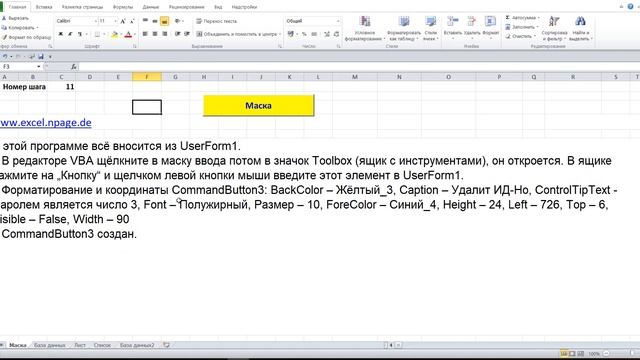Viewport: 640px width, 360px height.
Task: Toggle underline formatting
Action: tap(80, 34)
